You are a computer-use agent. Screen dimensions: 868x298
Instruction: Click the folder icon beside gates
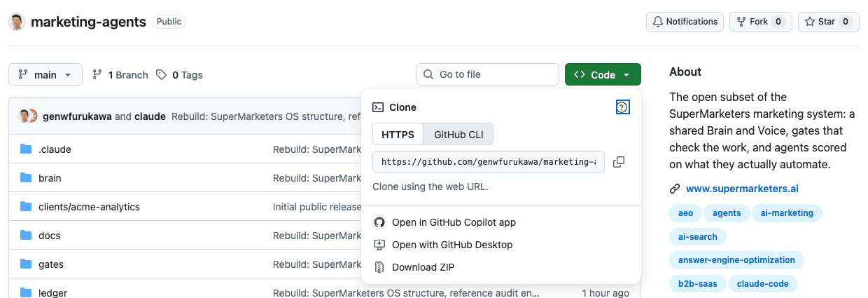tap(26, 264)
